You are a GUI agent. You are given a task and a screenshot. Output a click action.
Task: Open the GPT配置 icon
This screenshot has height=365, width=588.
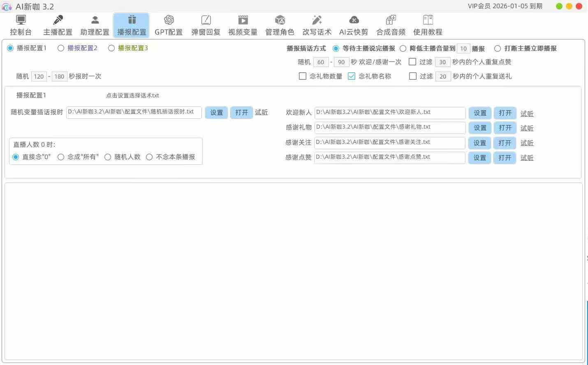[x=169, y=20]
